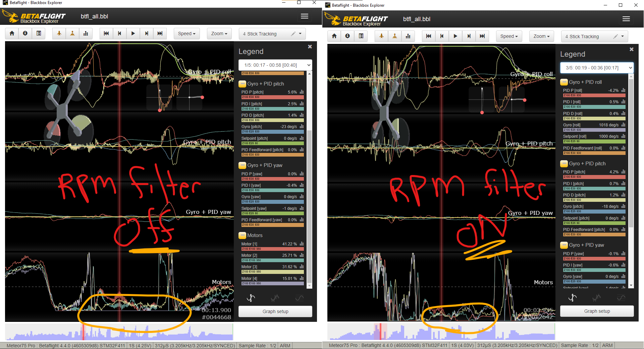Open the log file info panel

(x=25, y=34)
